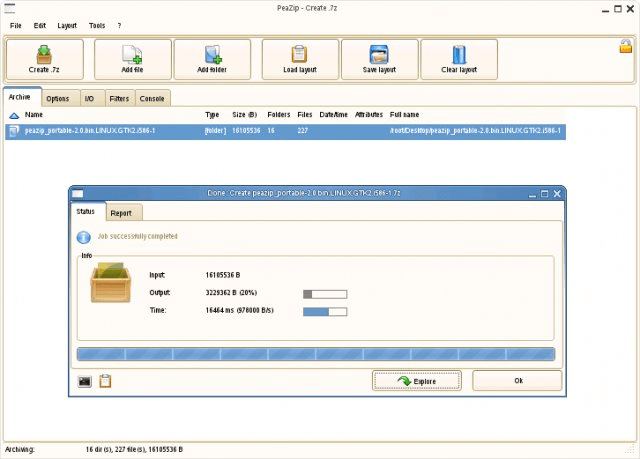Switch to the Filters tab
This screenshot has width=640, height=459.
[x=120, y=98]
